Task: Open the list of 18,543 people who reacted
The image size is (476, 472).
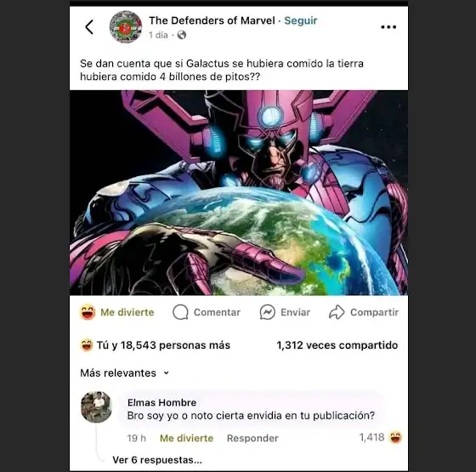Action: pos(155,345)
